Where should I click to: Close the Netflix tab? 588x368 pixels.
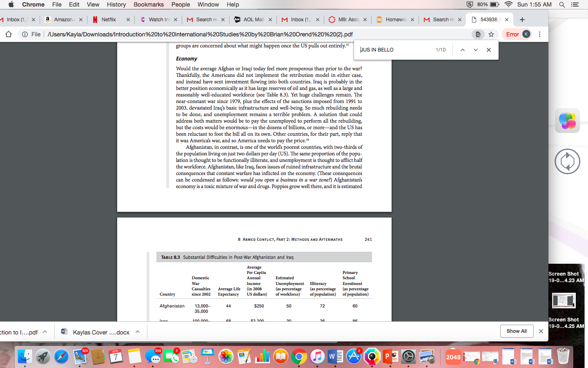128,20
